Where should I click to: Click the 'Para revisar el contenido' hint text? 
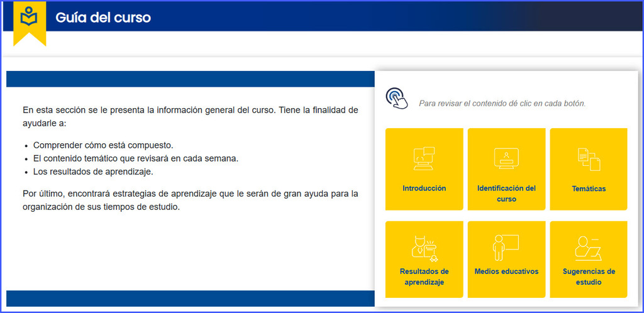(502, 103)
